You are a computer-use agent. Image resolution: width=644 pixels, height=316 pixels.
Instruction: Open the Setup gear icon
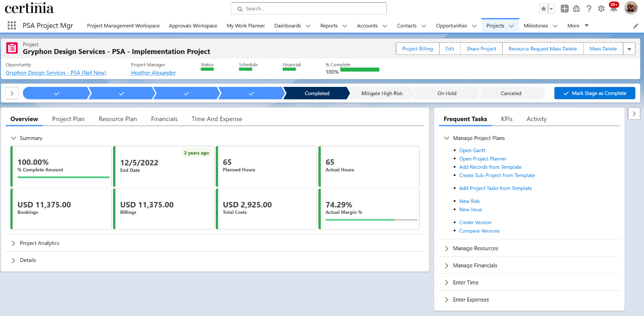pos(601,9)
